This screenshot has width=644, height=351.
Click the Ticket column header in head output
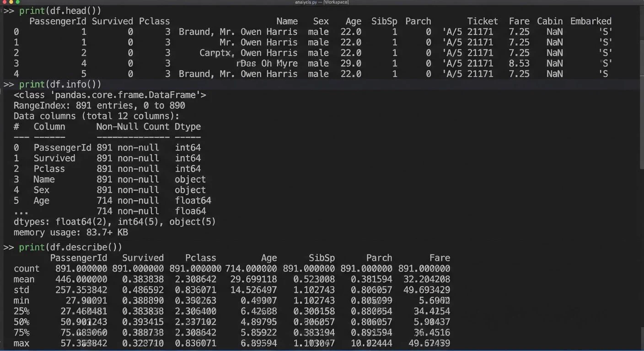tap(483, 21)
